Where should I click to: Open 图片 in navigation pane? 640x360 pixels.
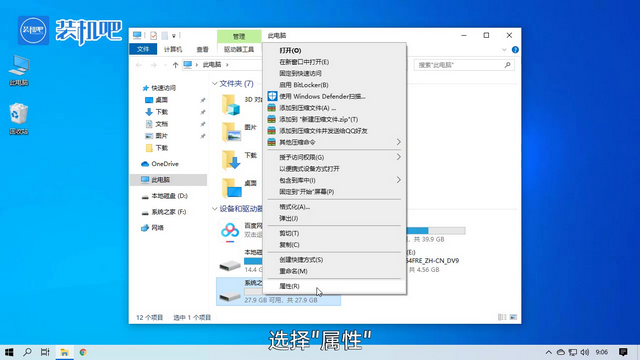point(162,136)
